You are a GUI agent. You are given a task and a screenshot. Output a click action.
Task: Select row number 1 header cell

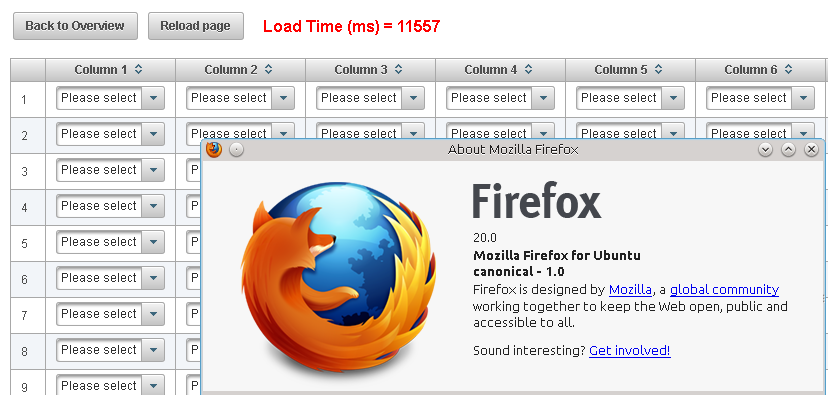[28, 99]
